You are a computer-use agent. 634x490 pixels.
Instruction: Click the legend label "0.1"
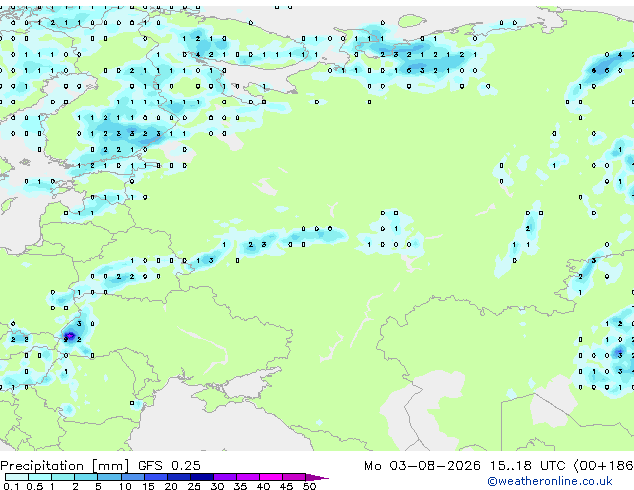11,486
